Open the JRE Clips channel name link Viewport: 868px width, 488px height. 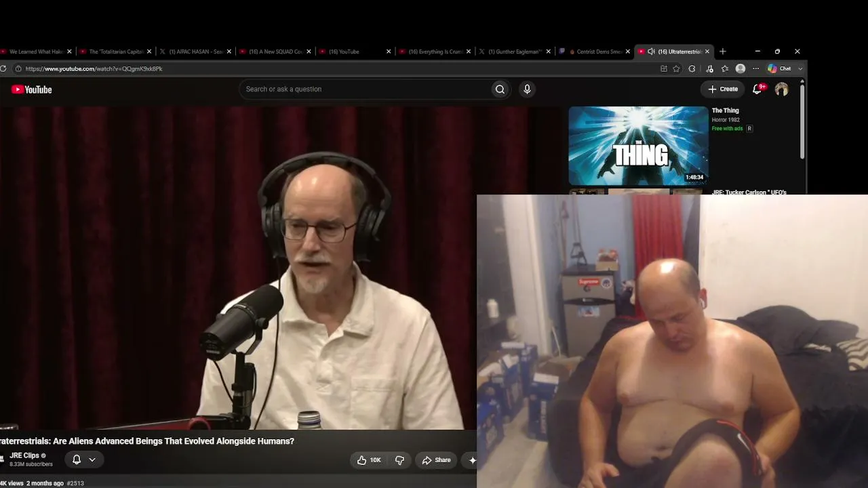click(x=24, y=455)
